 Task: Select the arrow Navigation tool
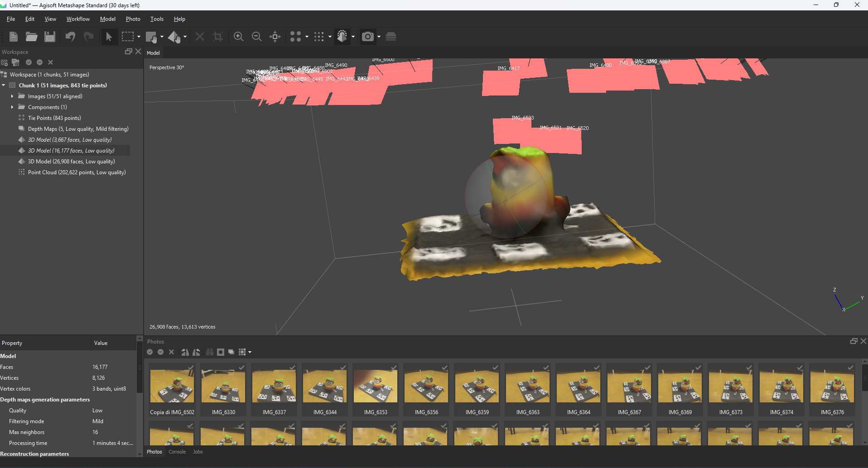tap(109, 37)
